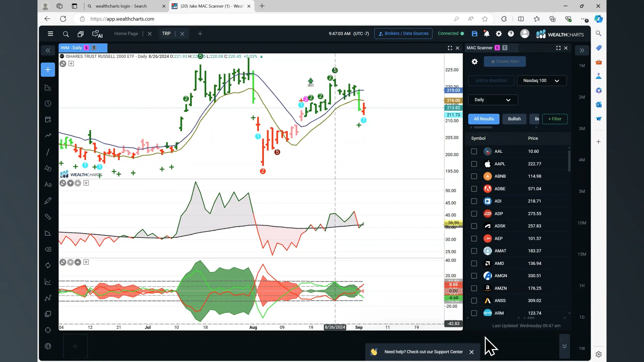Image resolution: width=644 pixels, height=362 pixels.
Task: Select 1H timeframe on right strip
Action: 582,286
